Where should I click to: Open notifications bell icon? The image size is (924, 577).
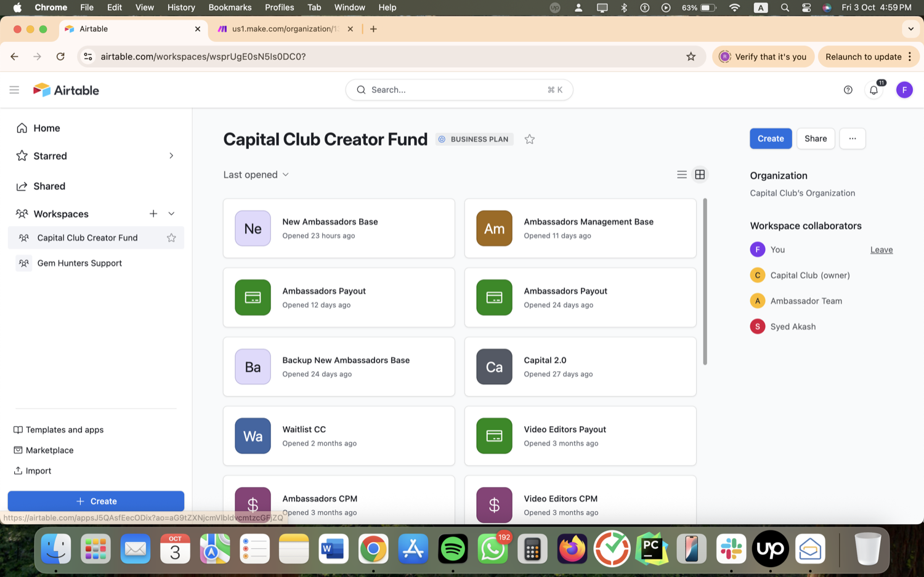[873, 90]
